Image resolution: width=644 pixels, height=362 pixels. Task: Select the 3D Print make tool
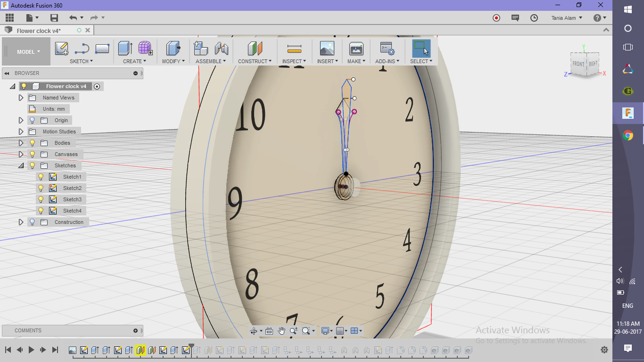click(356, 48)
